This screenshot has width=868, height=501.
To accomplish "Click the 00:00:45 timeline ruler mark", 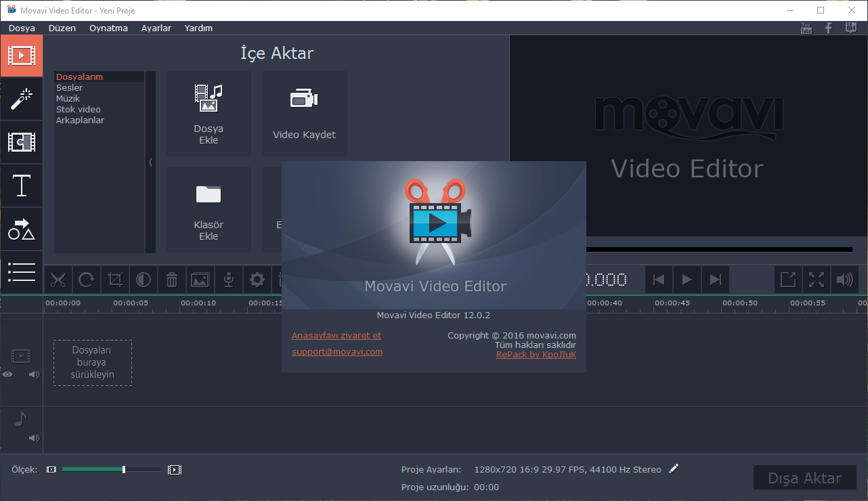I will [672, 303].
